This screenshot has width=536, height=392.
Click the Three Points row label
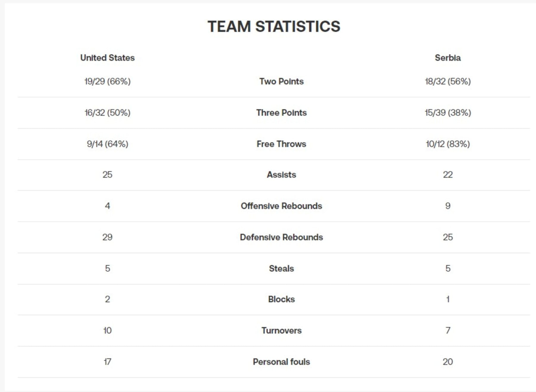(x=281, y=113)
